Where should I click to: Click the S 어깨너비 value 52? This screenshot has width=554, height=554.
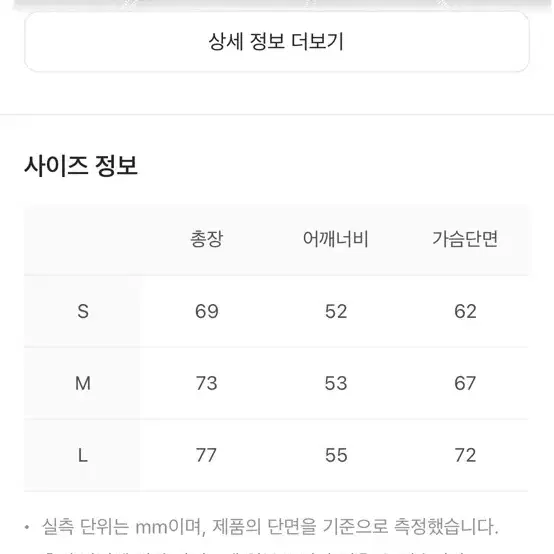coord(336,312)
